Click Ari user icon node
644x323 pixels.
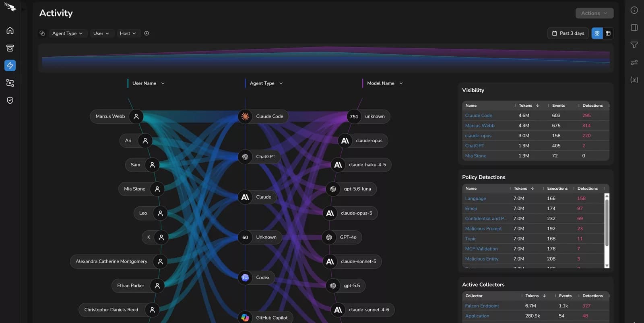[x=145, y=141]
